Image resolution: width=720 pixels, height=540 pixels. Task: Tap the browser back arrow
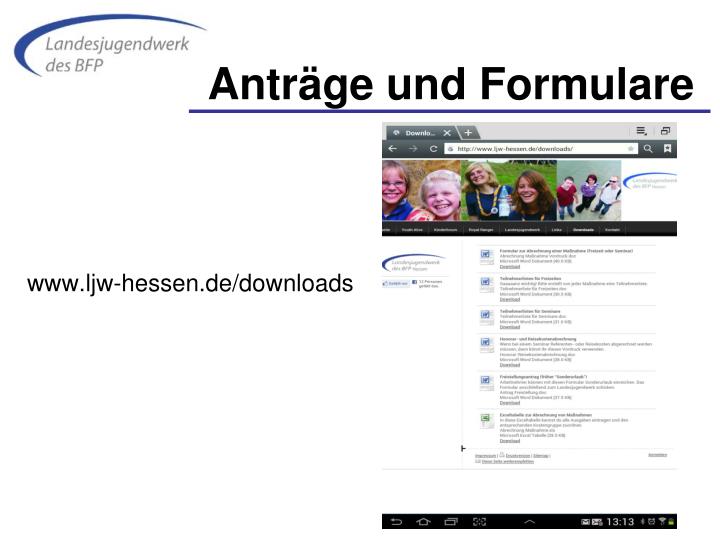point(393,149)
